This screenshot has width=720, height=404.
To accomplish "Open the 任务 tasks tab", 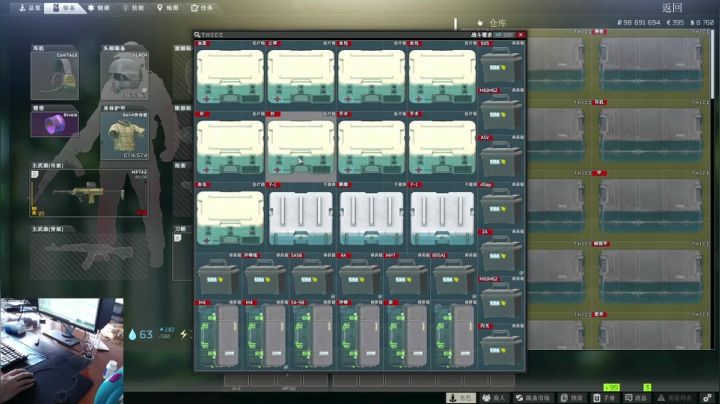I will 202,8.
